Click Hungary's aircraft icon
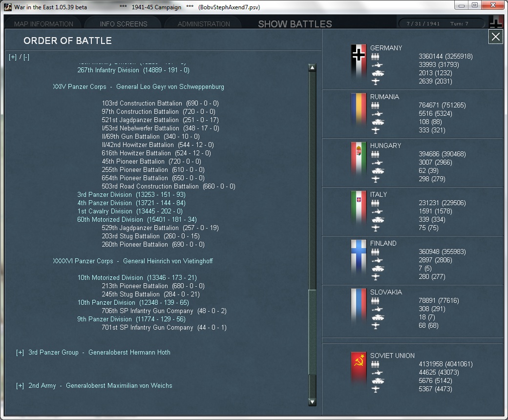This screenshot has width=508, height=420. point(376,179)
